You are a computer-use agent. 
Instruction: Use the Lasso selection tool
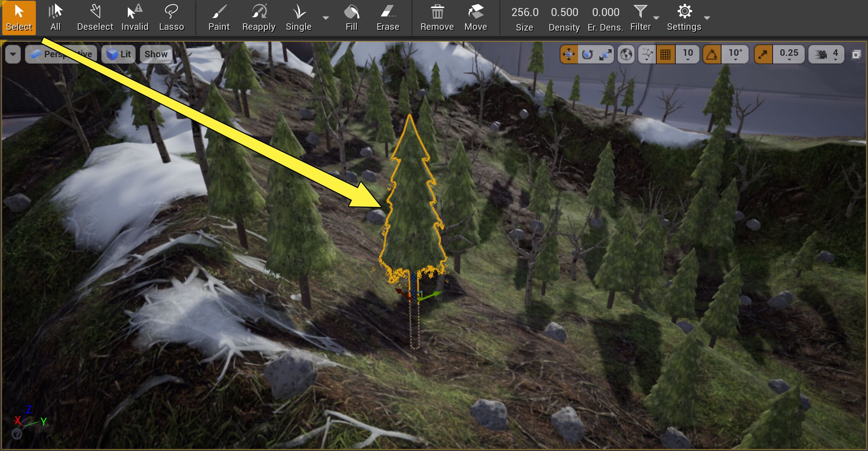172,17
